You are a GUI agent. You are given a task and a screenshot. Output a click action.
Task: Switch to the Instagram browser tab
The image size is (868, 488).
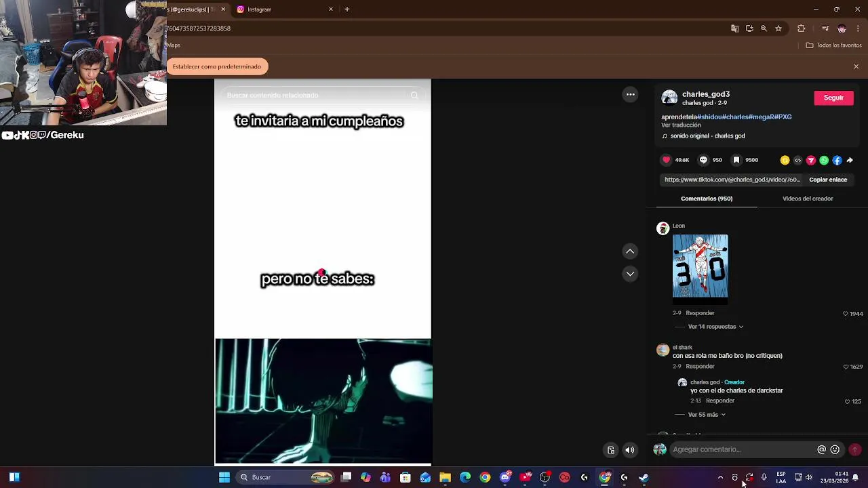280,9
